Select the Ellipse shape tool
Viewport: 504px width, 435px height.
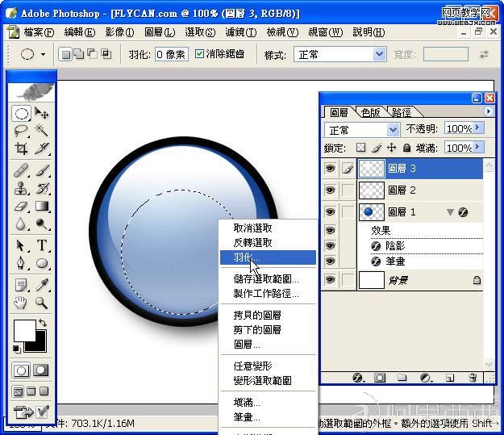42,263
